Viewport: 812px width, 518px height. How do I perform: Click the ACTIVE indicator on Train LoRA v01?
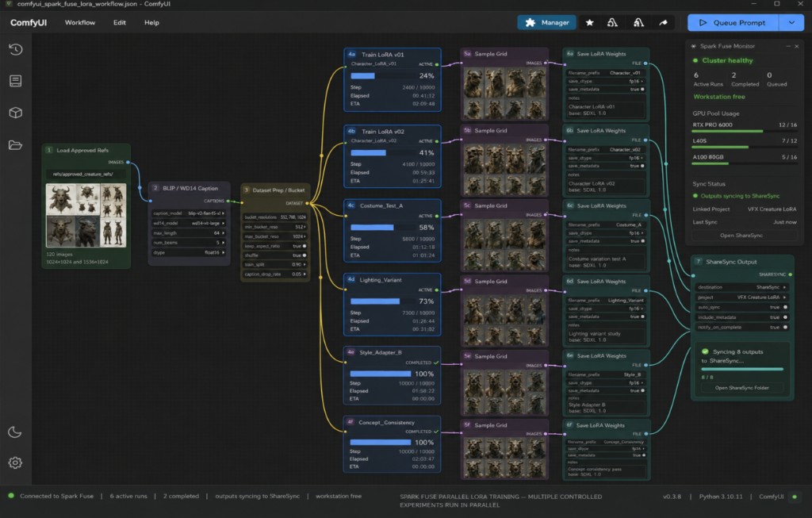click(437, 64)
